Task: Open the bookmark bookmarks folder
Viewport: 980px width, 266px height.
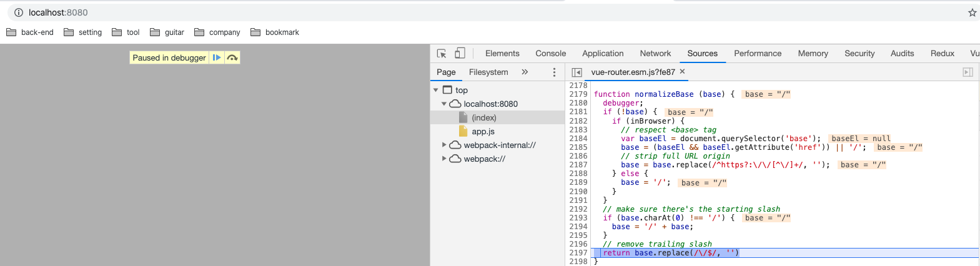Action: [275, 32]
